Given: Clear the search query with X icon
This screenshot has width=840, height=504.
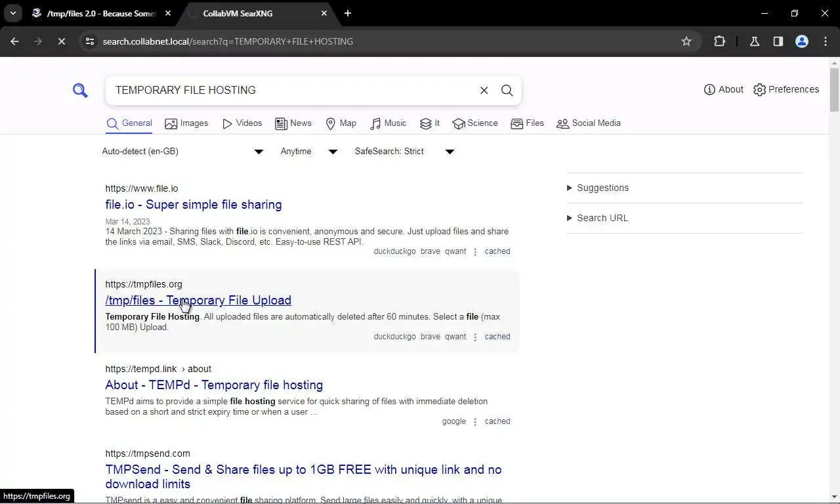Looking at the screenshot, I should [x=484, y=91].
